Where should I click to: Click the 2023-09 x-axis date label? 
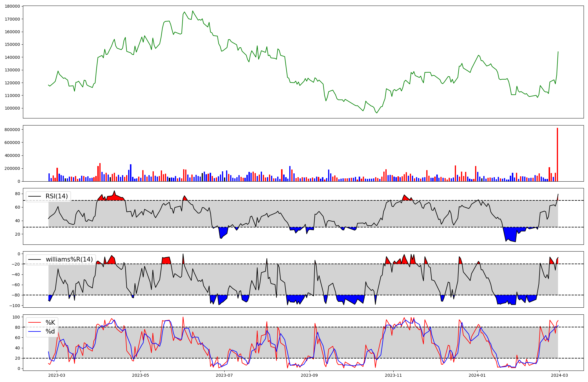point(310,375)
